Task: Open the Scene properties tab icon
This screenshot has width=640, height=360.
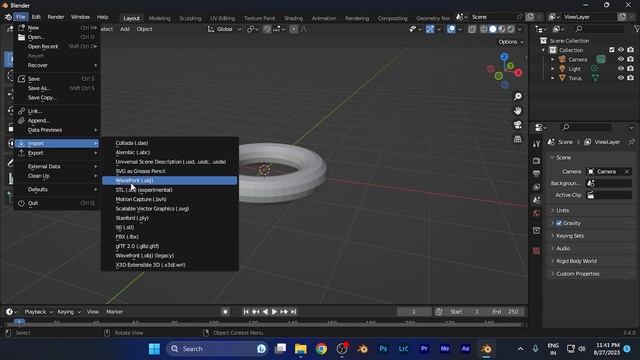Action: click(536, 200)
